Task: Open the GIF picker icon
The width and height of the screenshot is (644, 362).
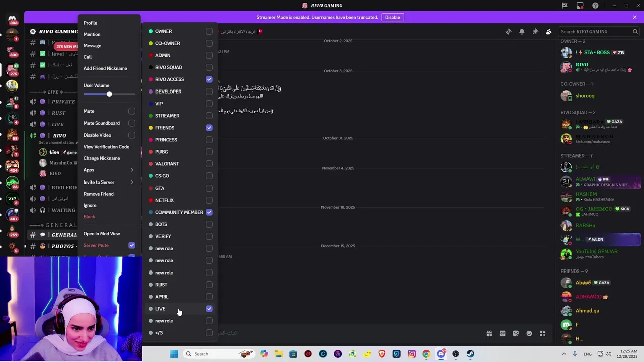Action: point(502,333)
